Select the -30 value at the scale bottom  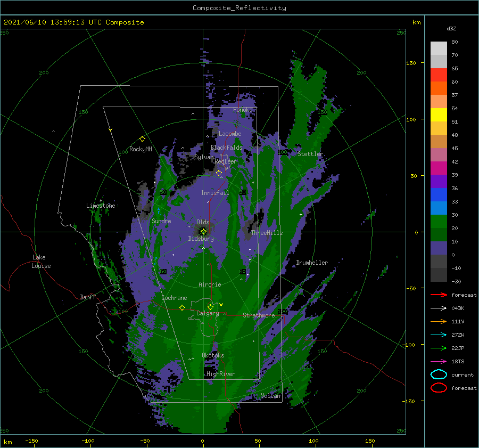(x=456, y=281)
